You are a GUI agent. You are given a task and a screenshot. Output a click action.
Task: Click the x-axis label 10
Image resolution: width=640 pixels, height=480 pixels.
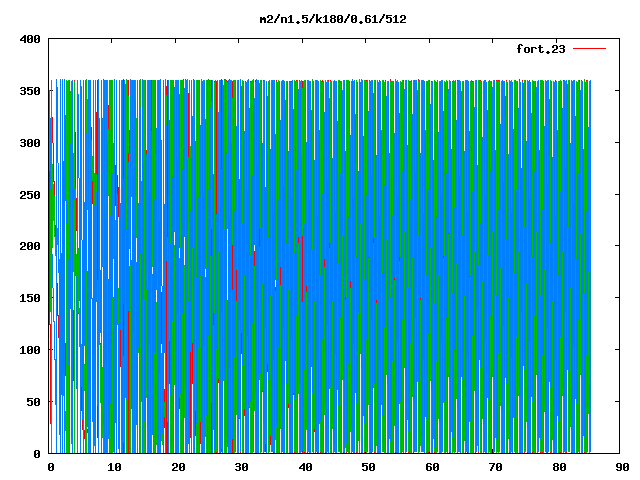point(114,467)
